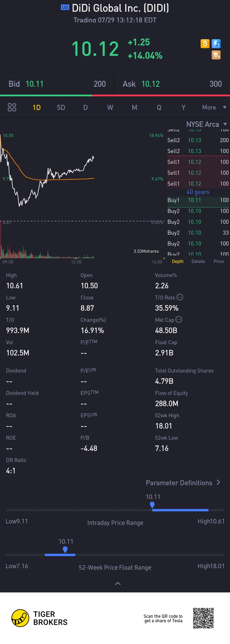230x644 pixels.
Task: Open the NYSE Arca exchange dropdown
Action: (x=207, y=124)
